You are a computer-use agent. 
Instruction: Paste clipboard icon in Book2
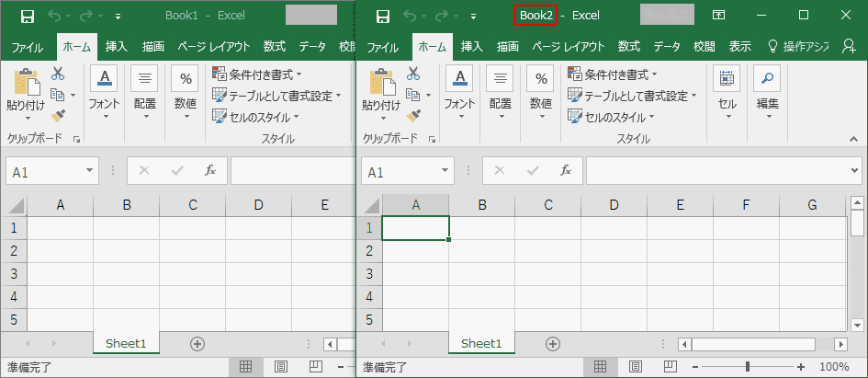point(382,82)
